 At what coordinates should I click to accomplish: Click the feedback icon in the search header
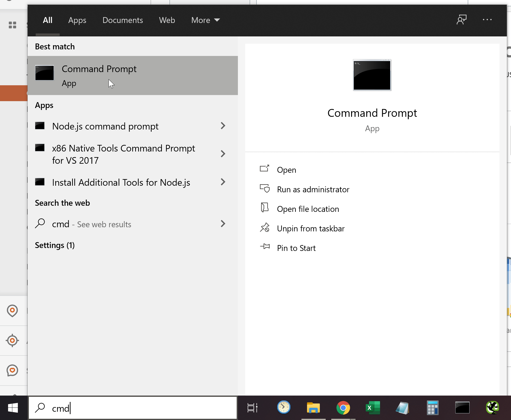tap(462, 20)
